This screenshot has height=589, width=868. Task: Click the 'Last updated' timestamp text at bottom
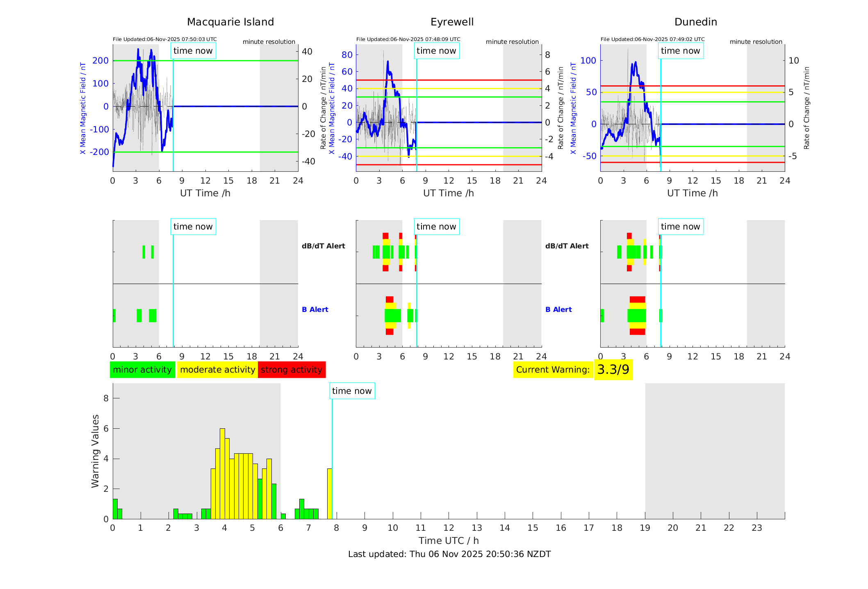449,554
